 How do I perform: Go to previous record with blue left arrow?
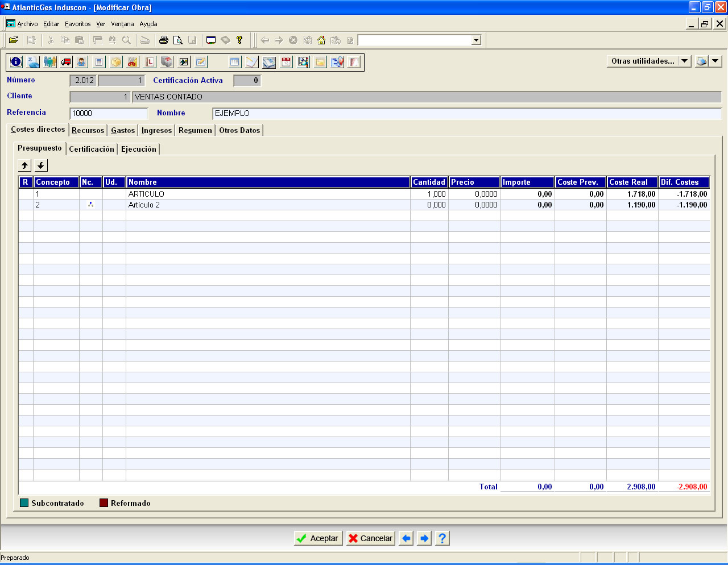406,538
